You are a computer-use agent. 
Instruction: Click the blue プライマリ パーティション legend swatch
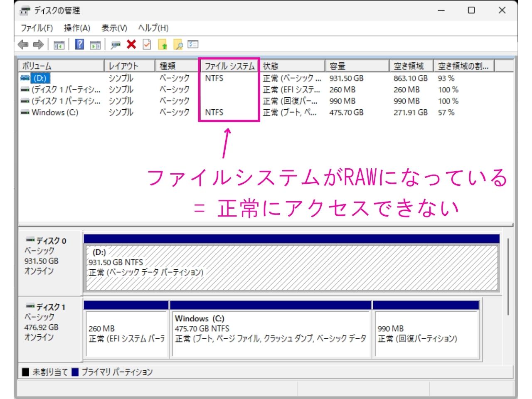coord(75,372)
